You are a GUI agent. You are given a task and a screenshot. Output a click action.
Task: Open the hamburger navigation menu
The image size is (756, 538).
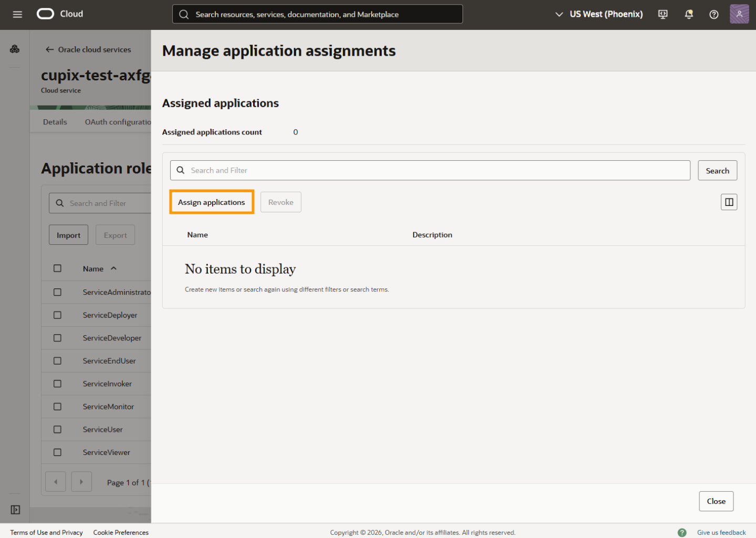[17, 14]
